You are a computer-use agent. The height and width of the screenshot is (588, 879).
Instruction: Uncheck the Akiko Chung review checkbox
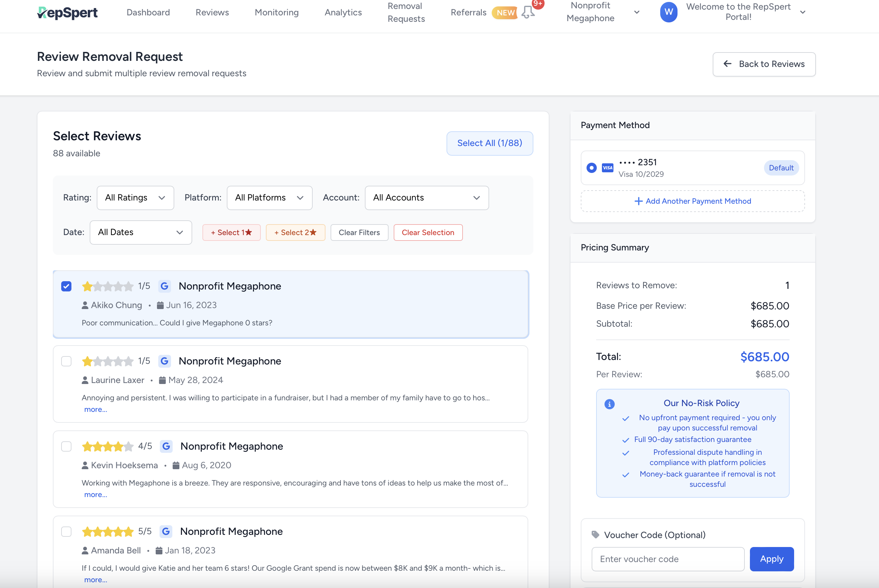point(66,286)
